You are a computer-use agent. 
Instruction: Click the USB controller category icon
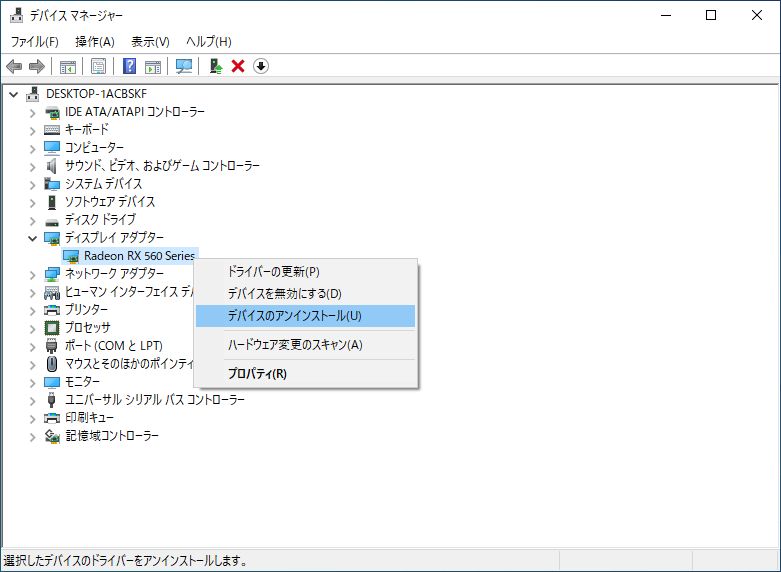click(x=51, y=400)
